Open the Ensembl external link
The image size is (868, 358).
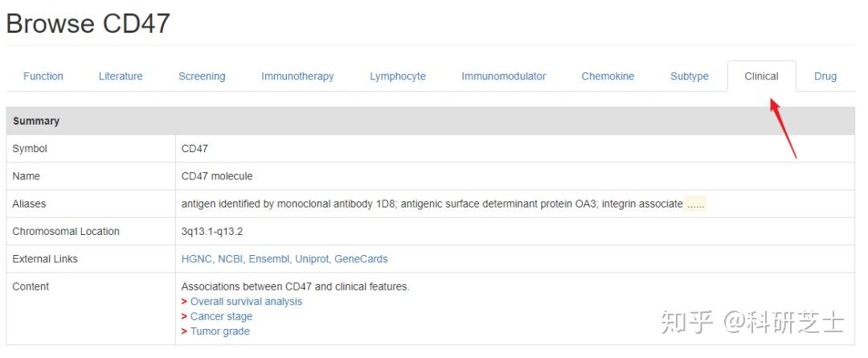(x=269, y=259)
